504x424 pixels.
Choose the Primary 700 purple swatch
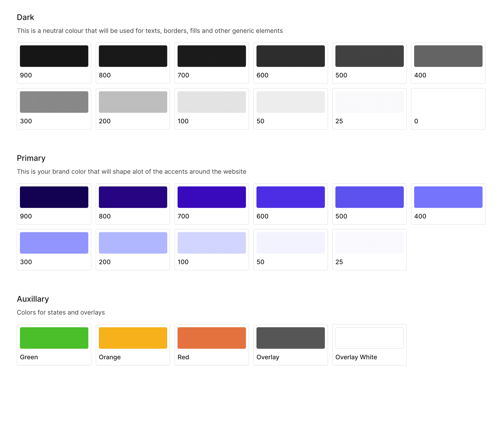click(x=212, y=197)
